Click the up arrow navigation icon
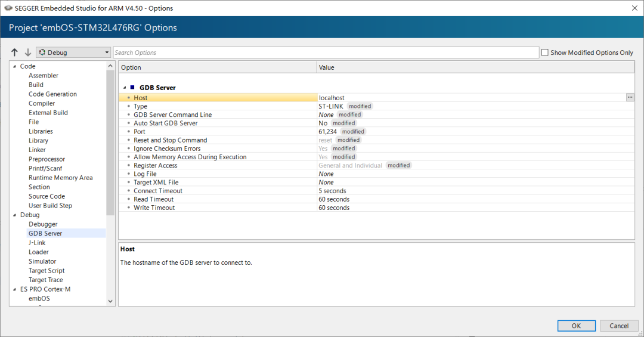Image resolution: width=644 pixels, height=337 pixels. [x=15, y=52]
